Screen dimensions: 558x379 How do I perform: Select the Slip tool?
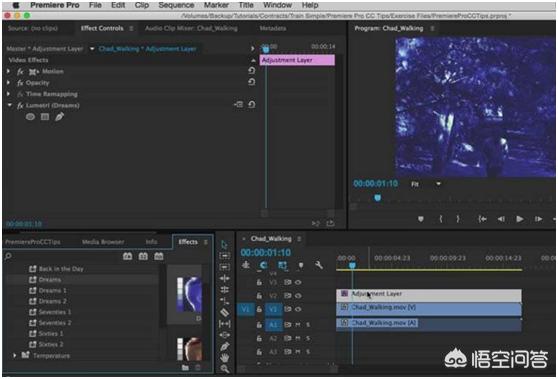(x=225, y=324)
